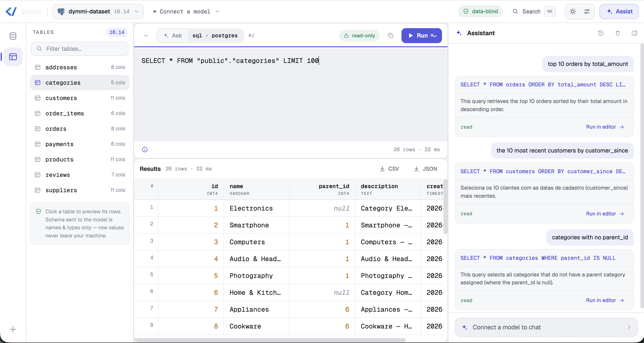Click the results horizontal scrollbar
Image resolution: width=644 pixels, height=343 pixels.
click(270, 340)
